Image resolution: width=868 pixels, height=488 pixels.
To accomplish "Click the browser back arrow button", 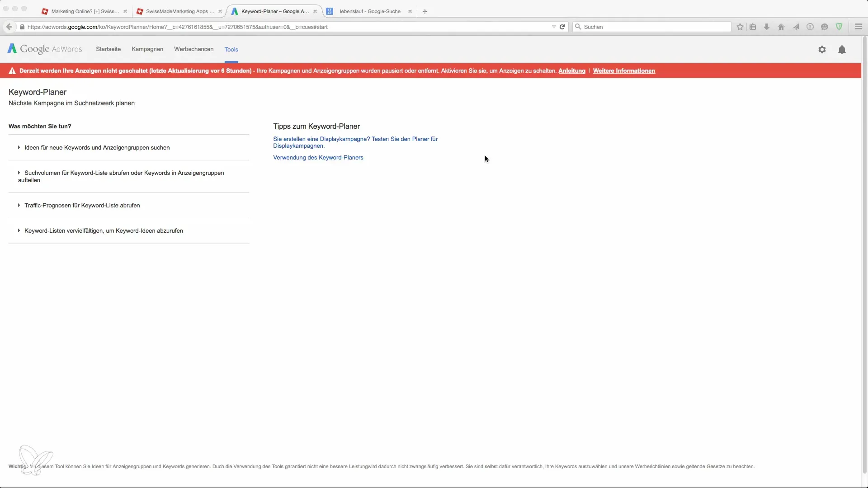I will point(9,27).
